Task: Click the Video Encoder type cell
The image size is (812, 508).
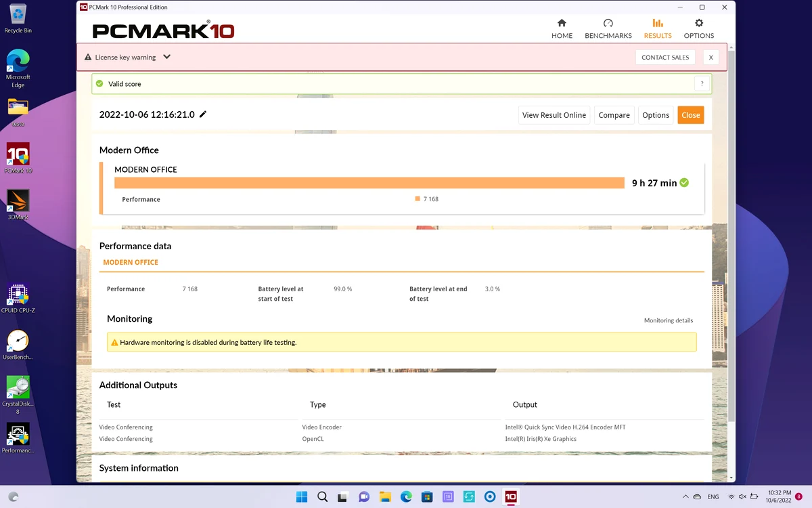Action: 321,427
